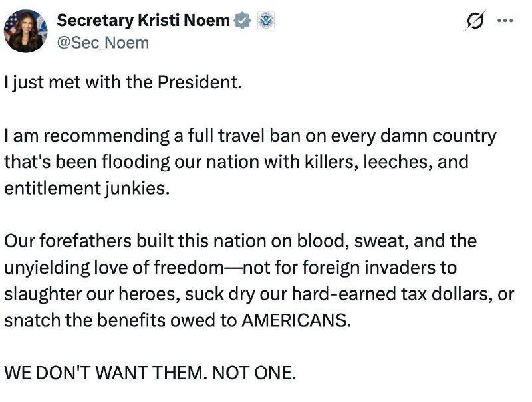The height and width of the screenshot is (402, 532).
Task: Click the 'I am recommending a full travel ban' line
Action: point(251,136)
